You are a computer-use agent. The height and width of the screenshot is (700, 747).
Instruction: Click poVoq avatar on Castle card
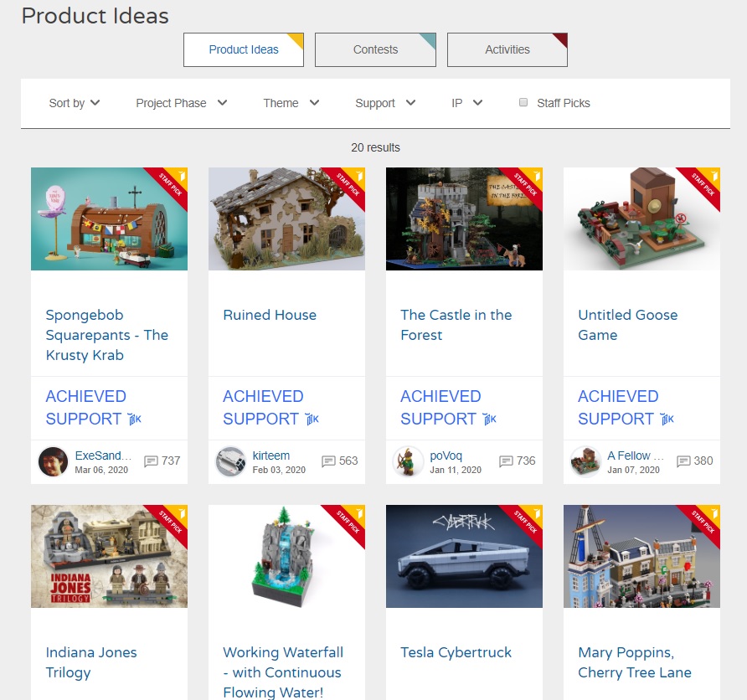[x=408, y=461]
